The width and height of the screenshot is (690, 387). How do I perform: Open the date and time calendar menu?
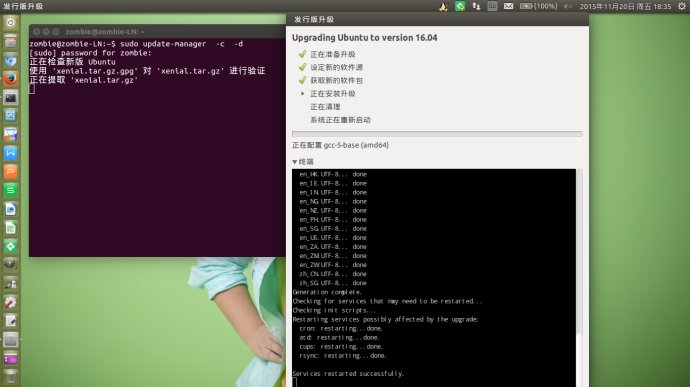(x=625, y=6)
